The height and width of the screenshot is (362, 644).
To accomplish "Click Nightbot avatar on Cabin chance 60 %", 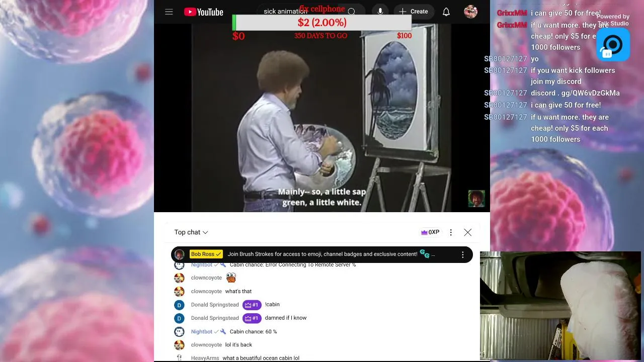I will [179, 332].
